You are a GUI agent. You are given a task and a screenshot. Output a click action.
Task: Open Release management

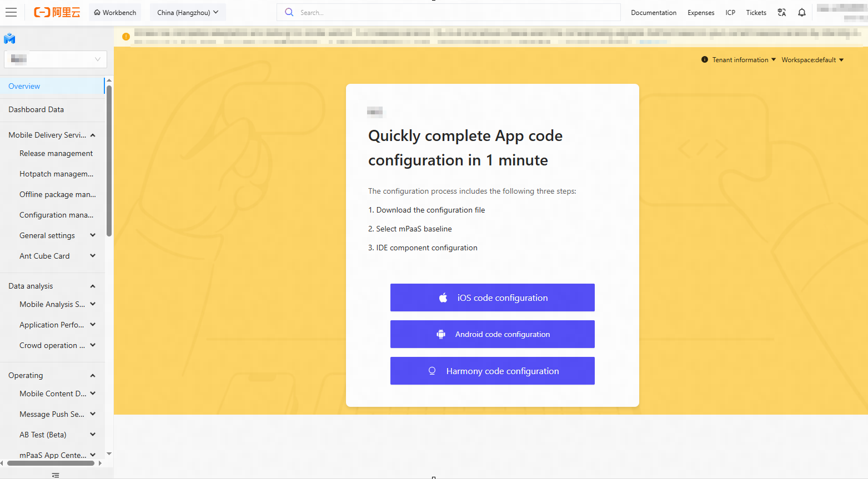click(x=56, y=153)
